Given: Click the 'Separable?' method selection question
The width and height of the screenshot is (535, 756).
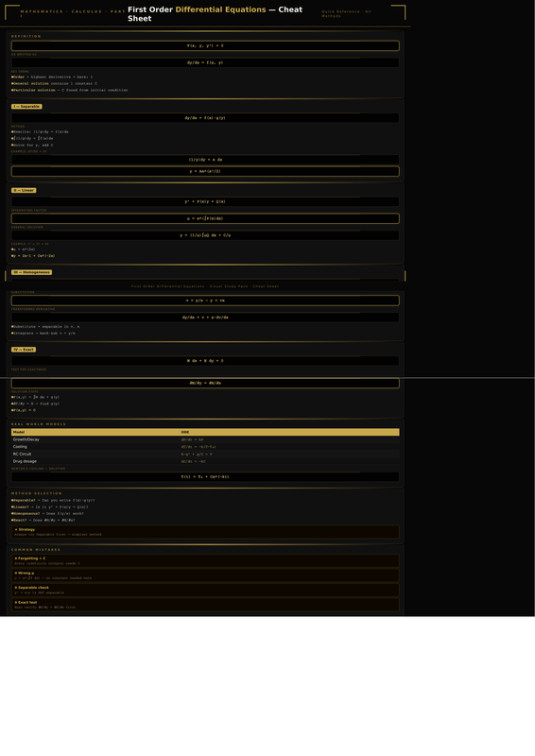Looking at the screenshot, I should [x=53, y=501].
